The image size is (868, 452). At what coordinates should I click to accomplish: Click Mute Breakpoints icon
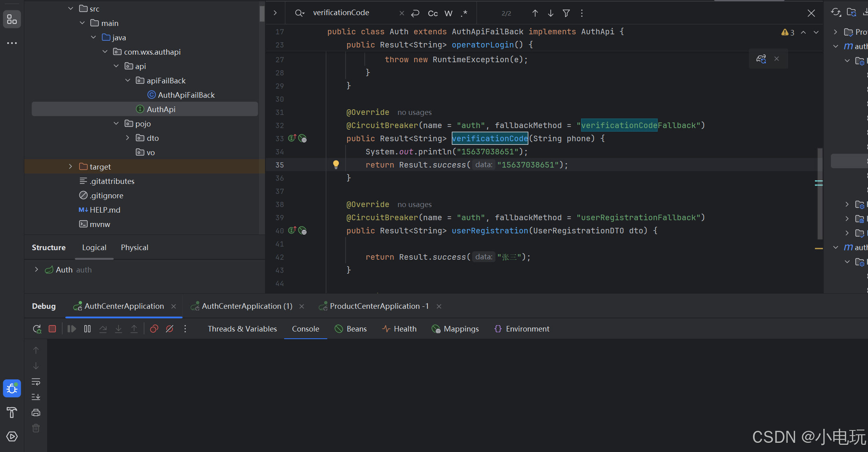coord(170,329)
